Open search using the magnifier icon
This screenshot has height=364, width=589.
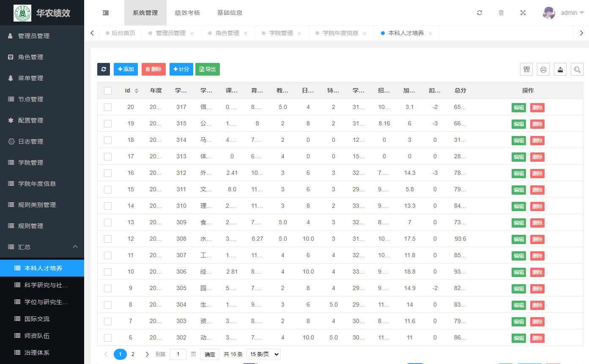pyautogui.click(x=577, y=70)
